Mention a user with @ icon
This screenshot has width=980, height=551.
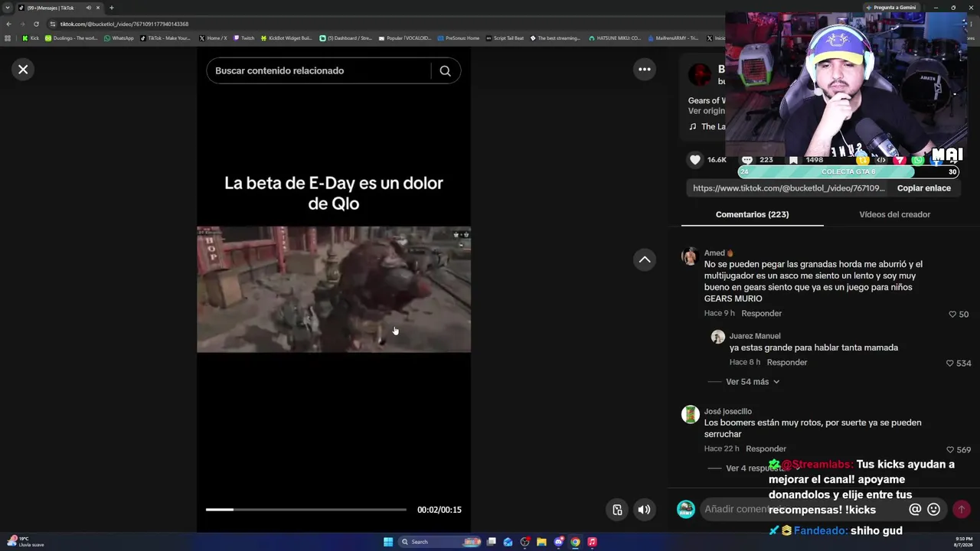(x=915, y=509)
